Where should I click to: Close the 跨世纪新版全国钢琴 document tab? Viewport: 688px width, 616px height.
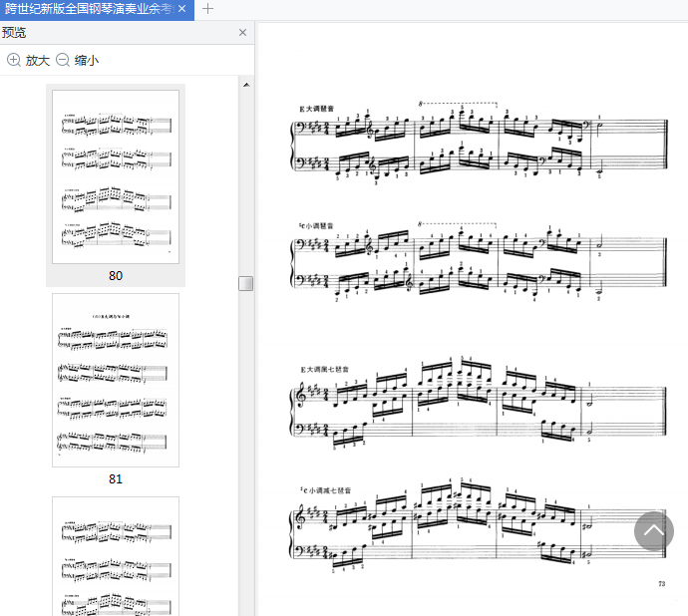coord(182,8)
